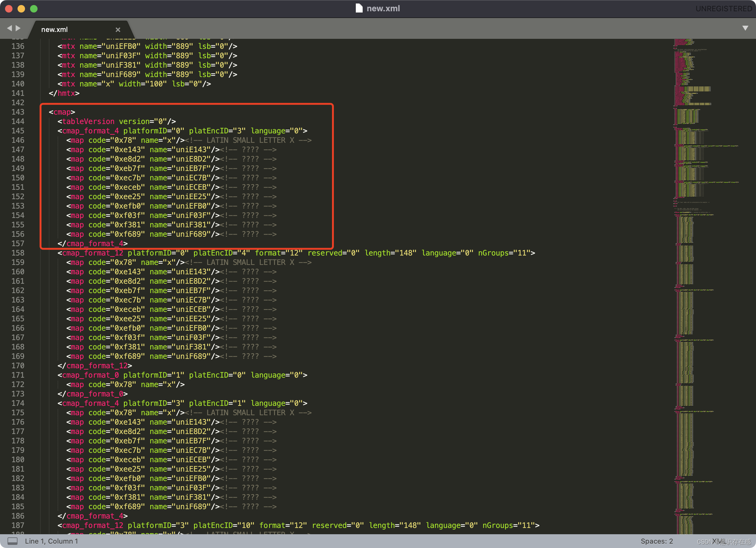
Task: Click the UNREGISTERED label in title bar
Action: pos(723,9)
